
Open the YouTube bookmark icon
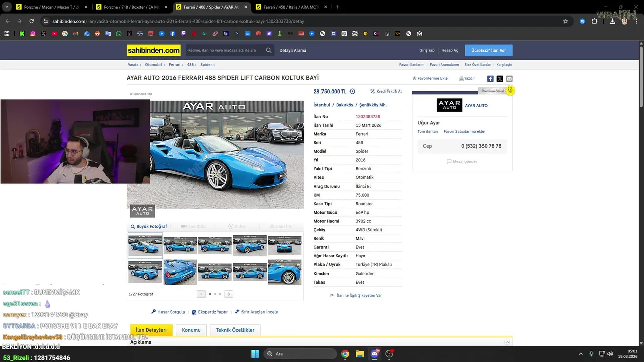(x=54, y=34)
